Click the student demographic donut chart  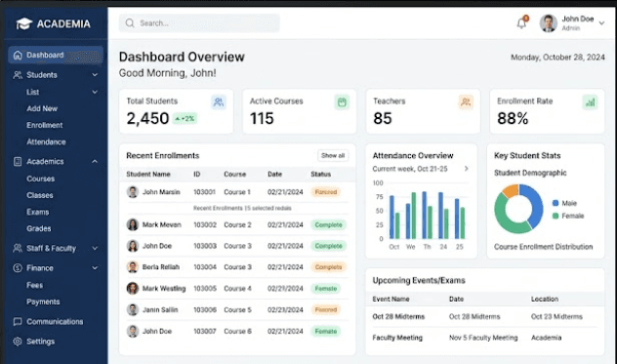[518, 209]
